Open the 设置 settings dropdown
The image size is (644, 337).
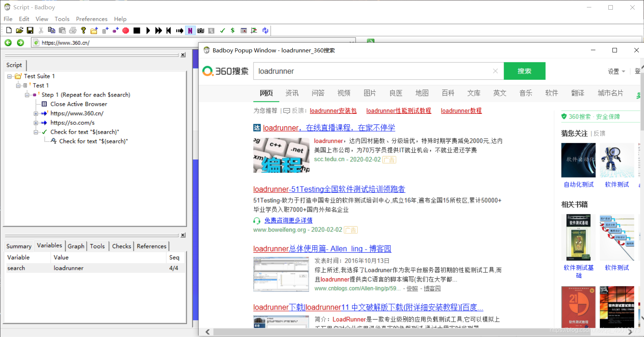[617, 71]
